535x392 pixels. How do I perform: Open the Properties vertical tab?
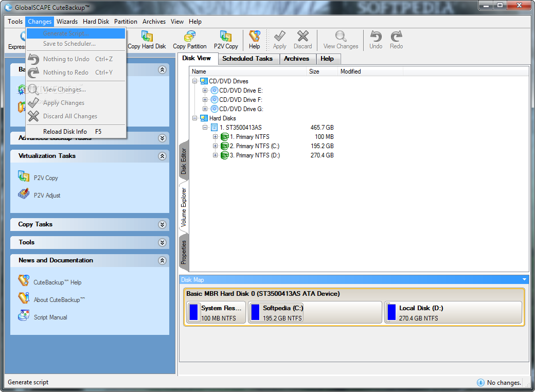tap(184, 252)
